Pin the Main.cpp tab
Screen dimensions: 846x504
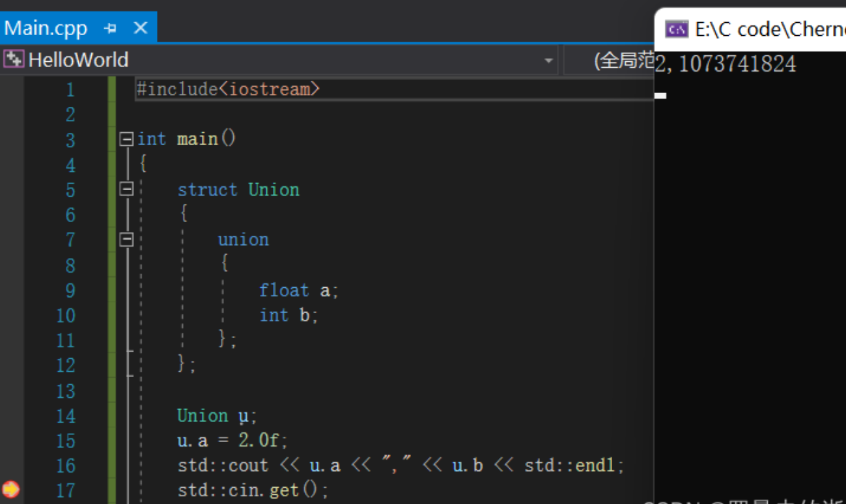[x=111, y=28]
